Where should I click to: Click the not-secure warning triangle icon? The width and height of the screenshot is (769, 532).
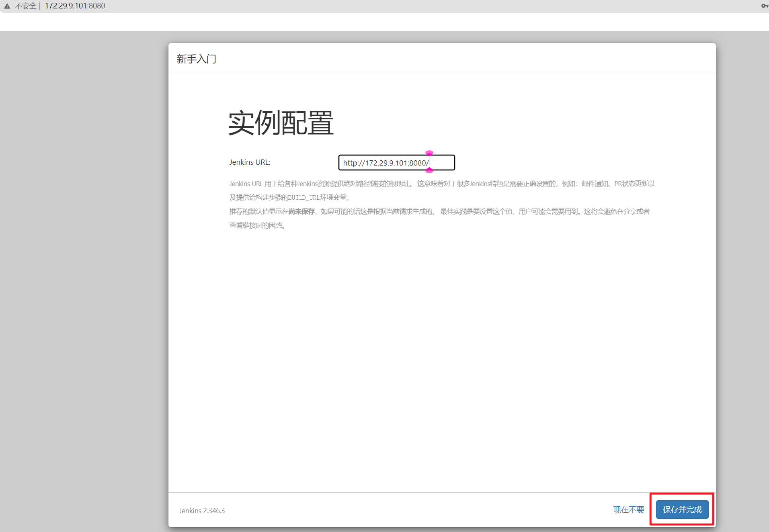pyautogui.click(x=7, y=6)
